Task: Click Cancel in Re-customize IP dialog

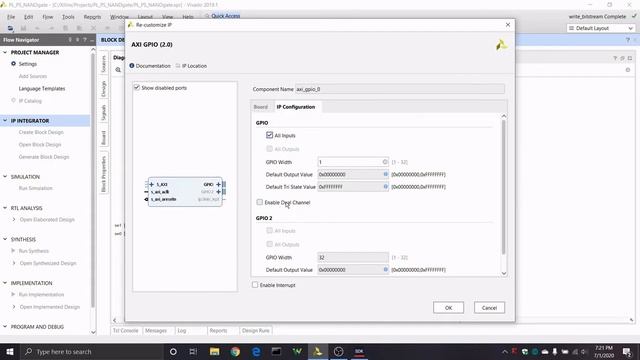Action: 489,308
